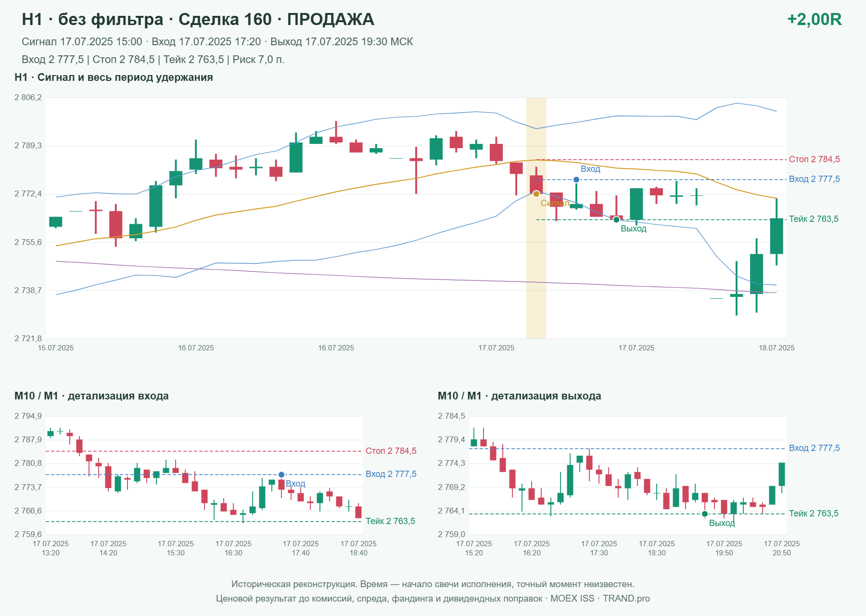
Task: Click the orange signal marker on H1 chart
Action: click(536, 194)
